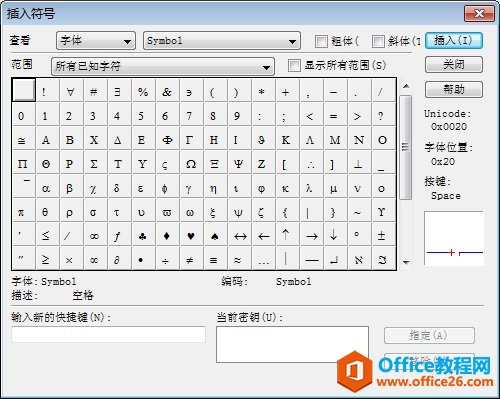The image size is (500, 399).
Task: Select the club suit symbol
Action: click(x=143, y=236)
